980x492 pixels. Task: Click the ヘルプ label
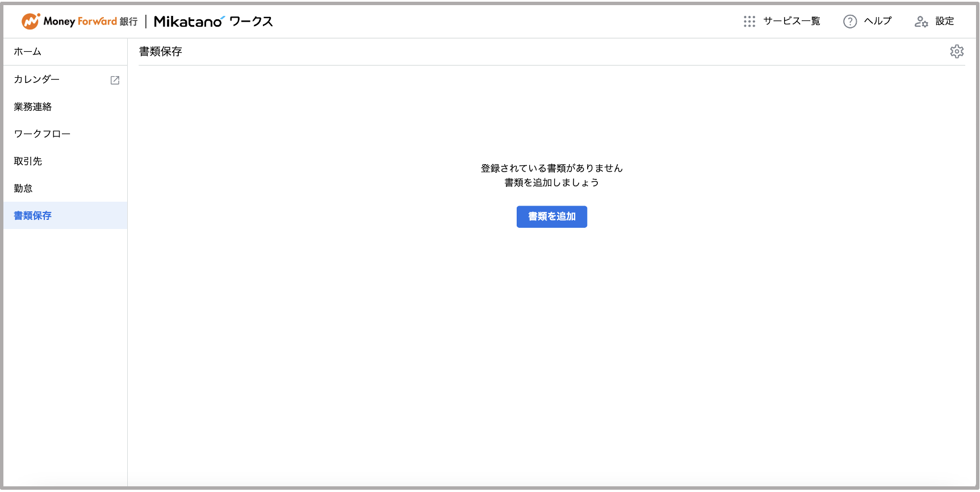click(x=878, y=21)
